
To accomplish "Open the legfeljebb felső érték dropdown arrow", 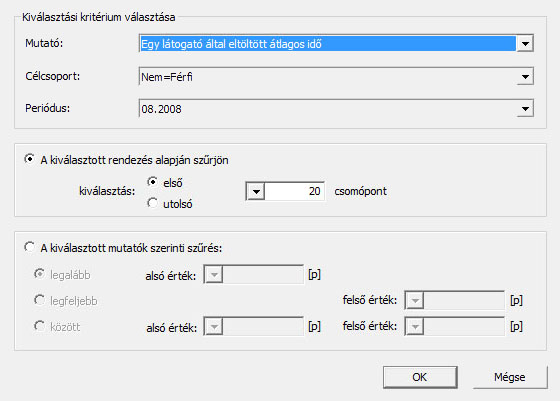I will coord(415,300).
